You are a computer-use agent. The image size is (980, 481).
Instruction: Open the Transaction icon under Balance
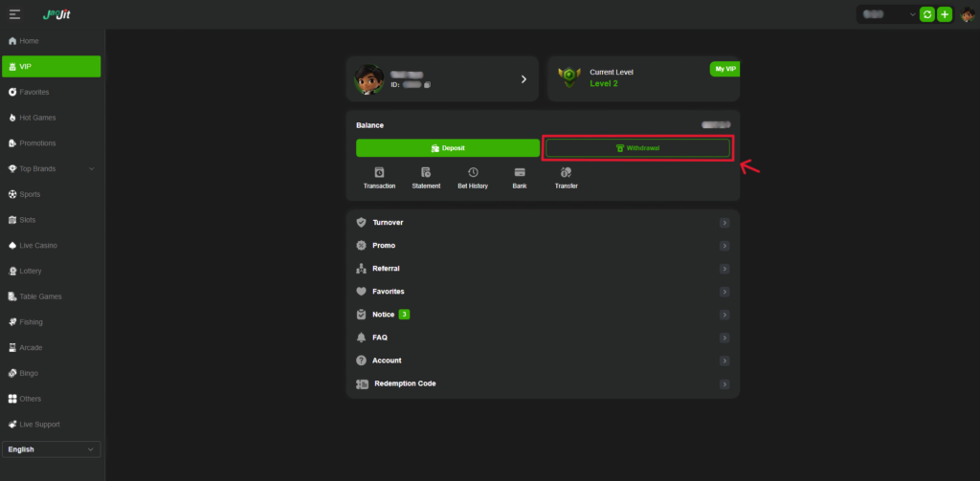click(379, 173)
